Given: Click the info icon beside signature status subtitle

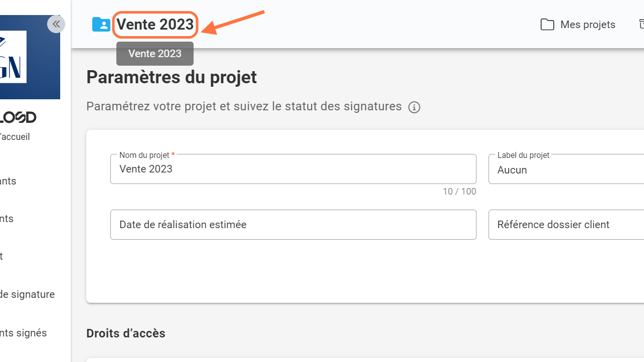Looking at the screenshot, I should tap(414, 107).
